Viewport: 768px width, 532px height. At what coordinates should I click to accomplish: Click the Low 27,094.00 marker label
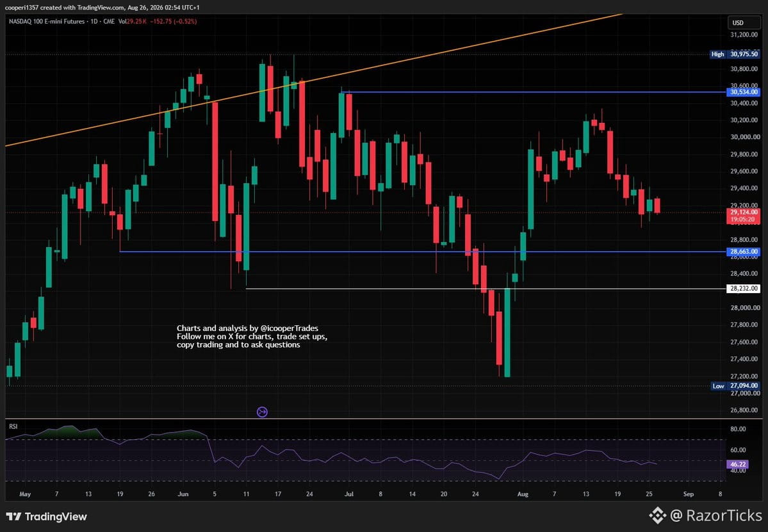click(735, 385)
